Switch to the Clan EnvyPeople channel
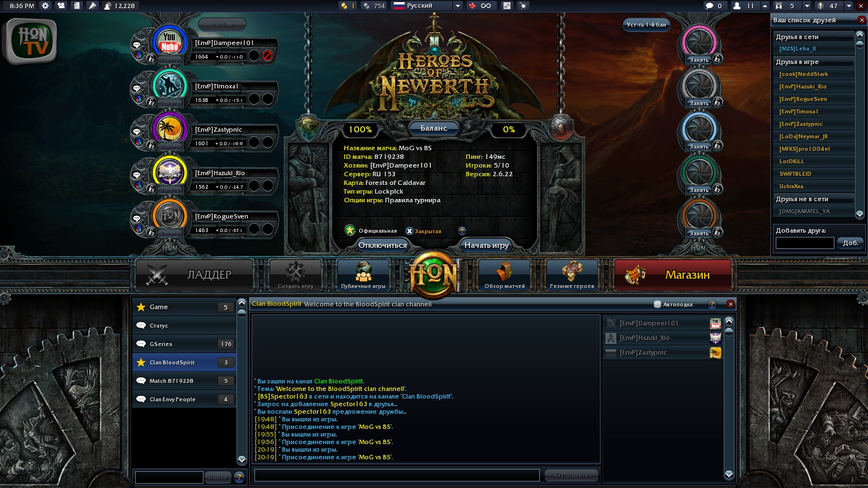The image size is (868, 488). click(184, 399)
